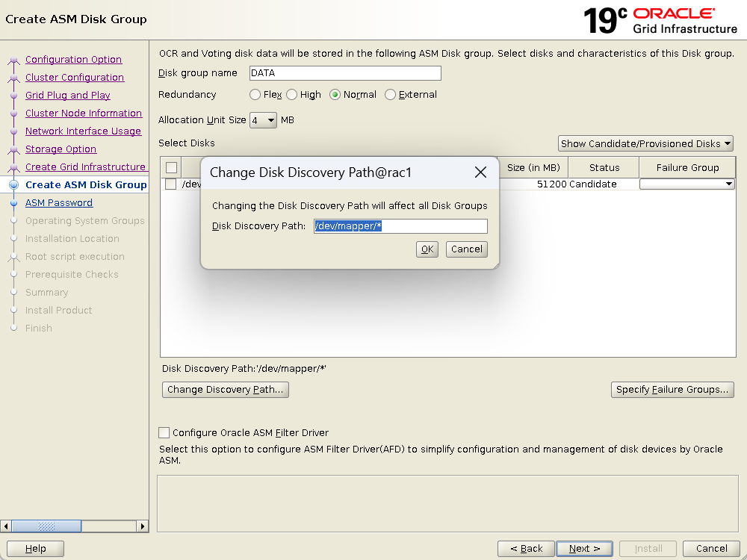The height and width of the screenshot is (560, 747).
Task: Expand Show Candidate/Provisioned Disks dropdown
Action: click(645, 143)
